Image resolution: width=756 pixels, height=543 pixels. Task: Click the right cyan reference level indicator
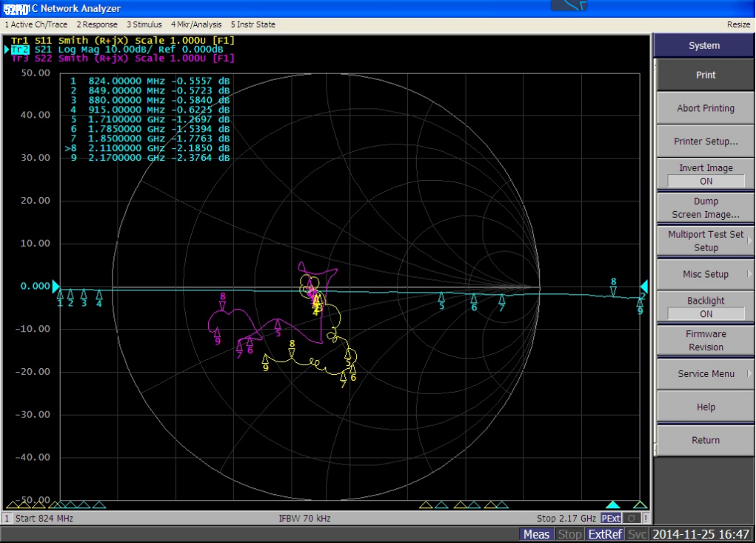[644, 287]
